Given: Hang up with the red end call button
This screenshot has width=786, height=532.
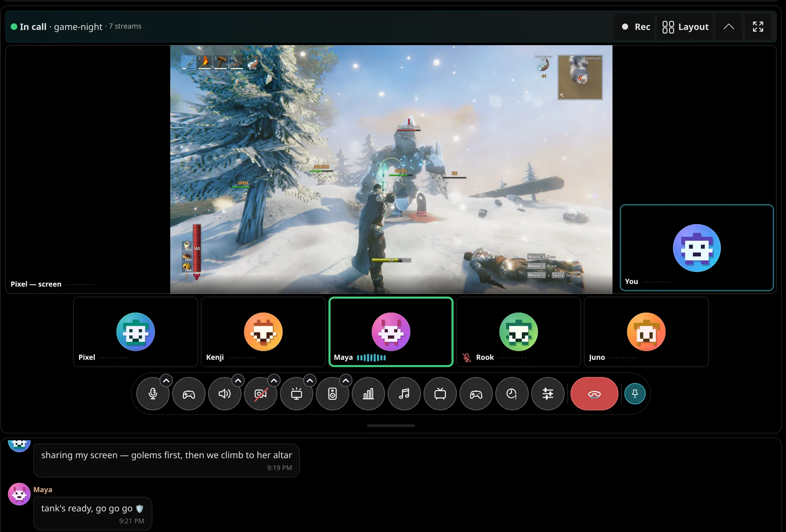Looking at the screenshot, I should [594, 394].
